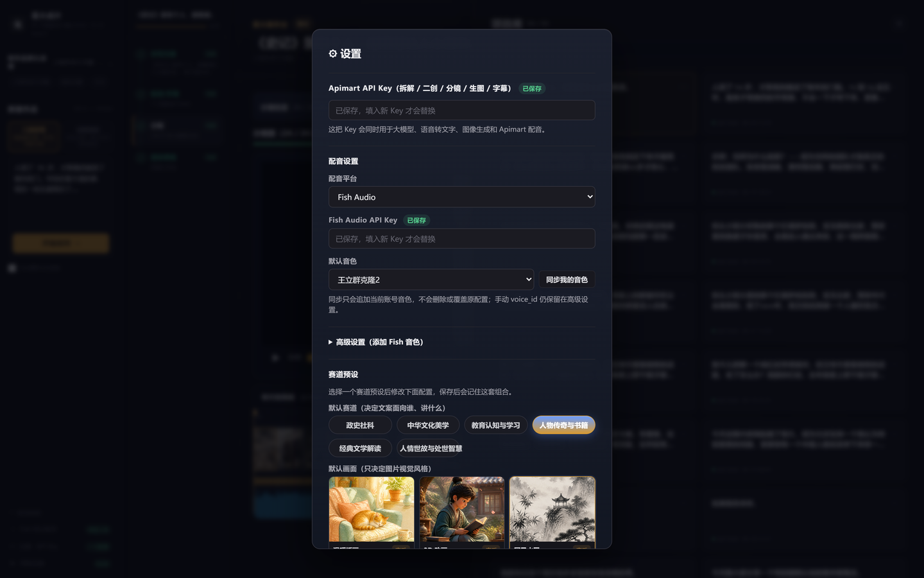924x578 pixels.
Task: Open the 配音平台 Fish Audio dropdown
Action: click(x=461, y=197)
